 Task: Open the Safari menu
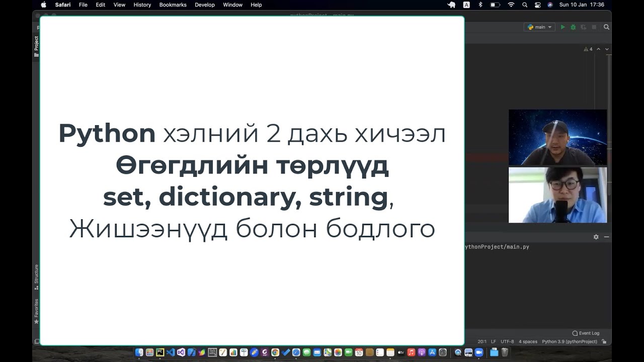pos(63,5)
